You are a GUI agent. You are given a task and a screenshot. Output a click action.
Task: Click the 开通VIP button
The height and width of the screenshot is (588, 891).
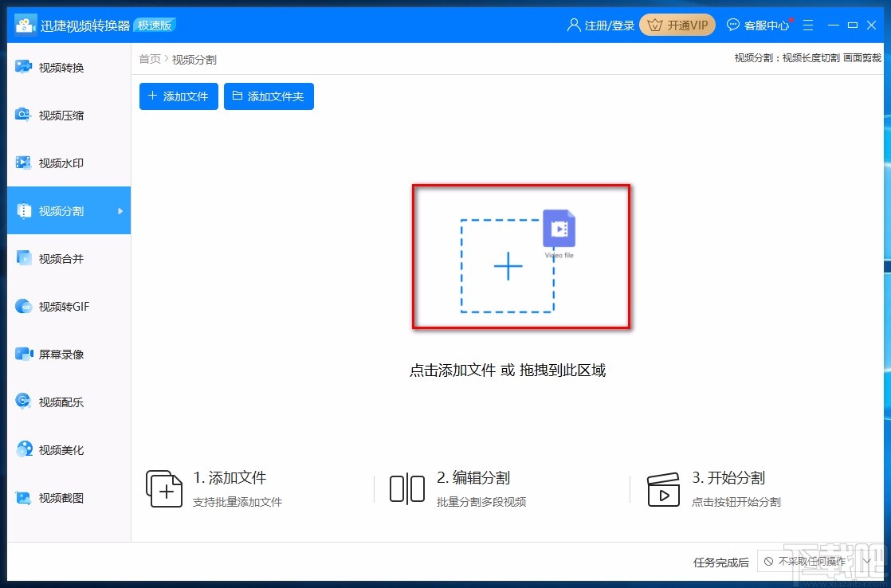[x=677, y=25]
